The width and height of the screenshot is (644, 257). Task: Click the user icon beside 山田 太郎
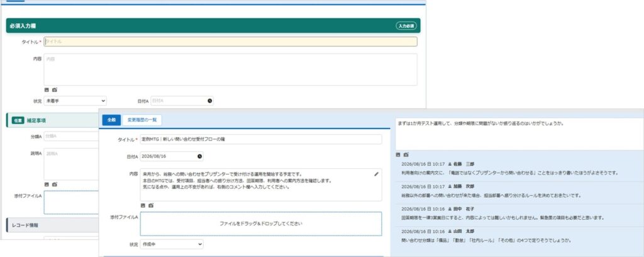(450, 231)
